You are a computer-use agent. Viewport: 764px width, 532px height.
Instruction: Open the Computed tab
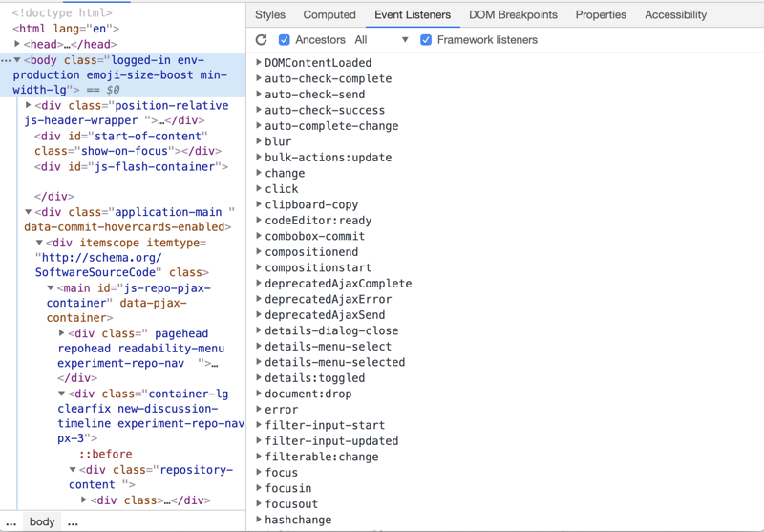329,14
